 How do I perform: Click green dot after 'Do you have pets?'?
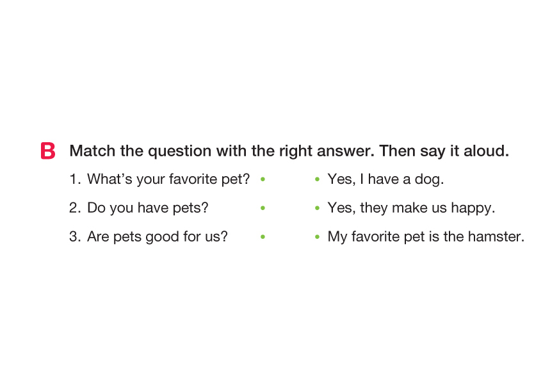pos(263,208)
